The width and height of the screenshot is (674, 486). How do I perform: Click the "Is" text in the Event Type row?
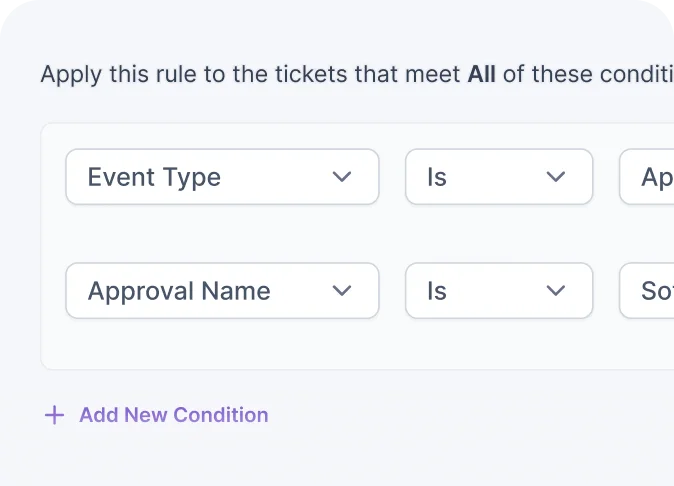tap(437, 177)
